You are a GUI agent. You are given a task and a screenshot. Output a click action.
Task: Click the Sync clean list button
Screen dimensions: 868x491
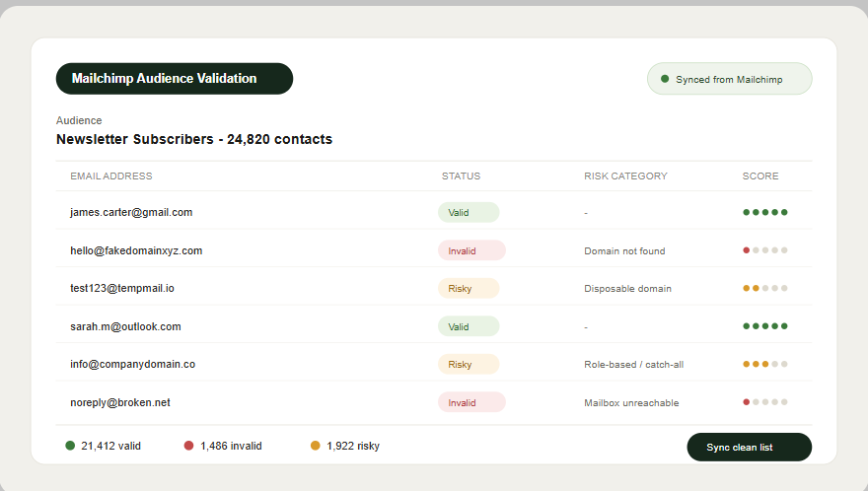pyautogui.click(x=749, y=448)
